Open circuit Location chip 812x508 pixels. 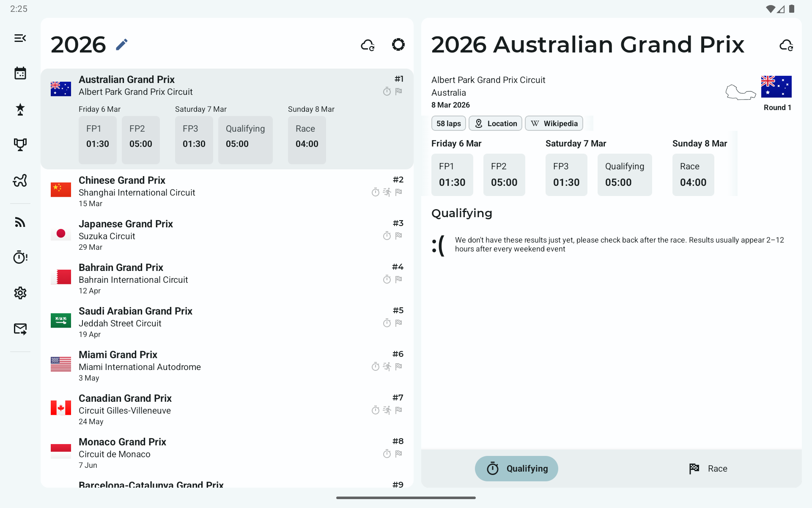[495, 124]
